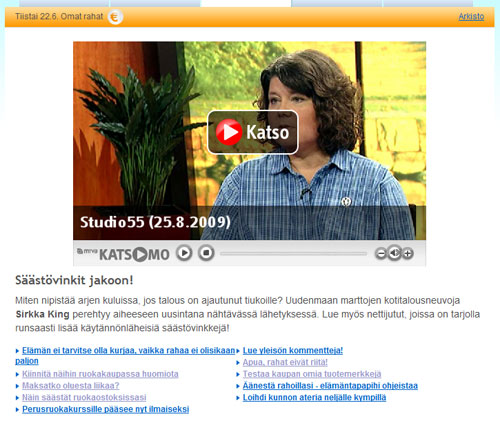Viewport: 500px width, 430px height.
Task: Click the MTV3 Katsomo logo
Action: (x=123, y=254)
